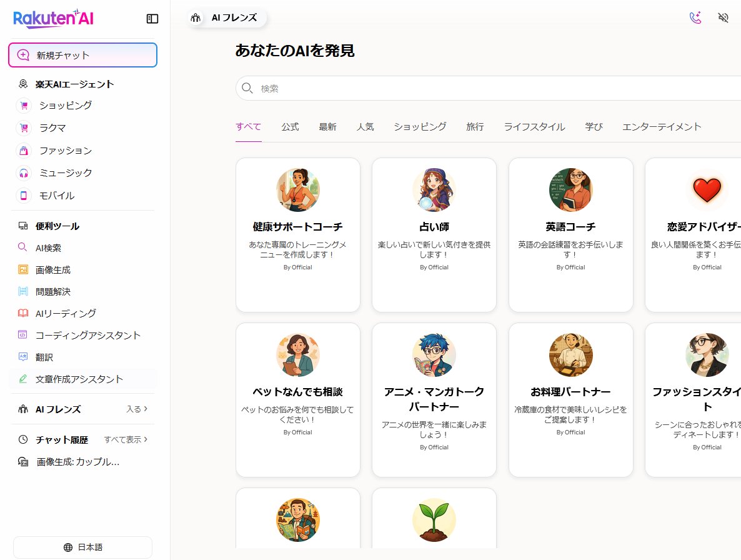Select the 学び tab

click(x=594, y=127)
